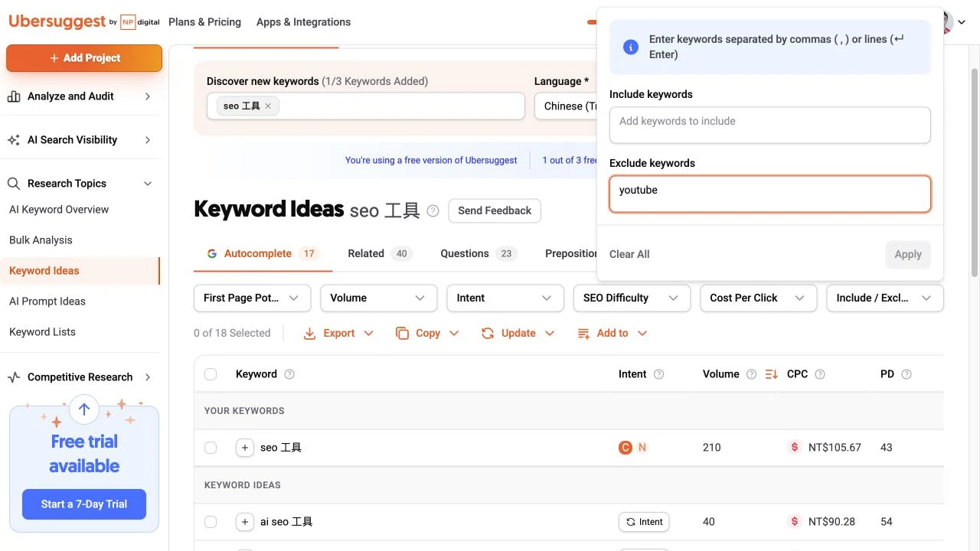The image size is (980, 551).
Task: Open Bulk Analysis in sidebar
Action: pos(41,240)
